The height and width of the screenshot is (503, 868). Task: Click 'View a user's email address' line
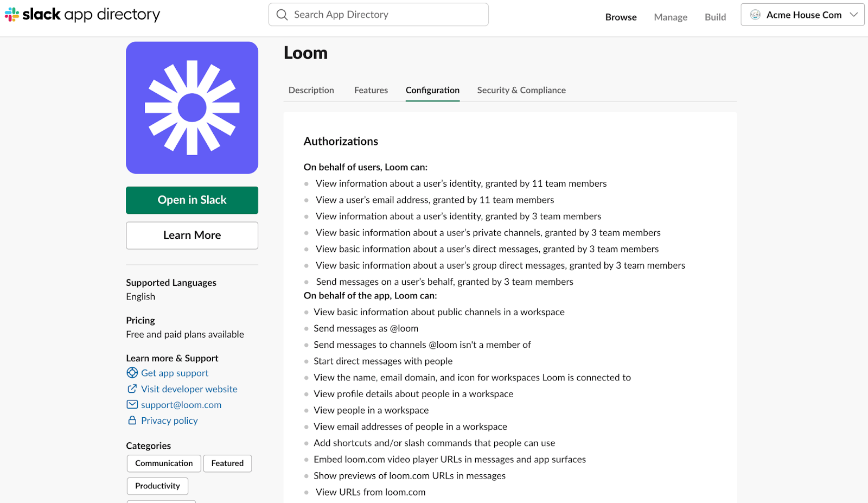pyautogui.click(x=435, y=200)
